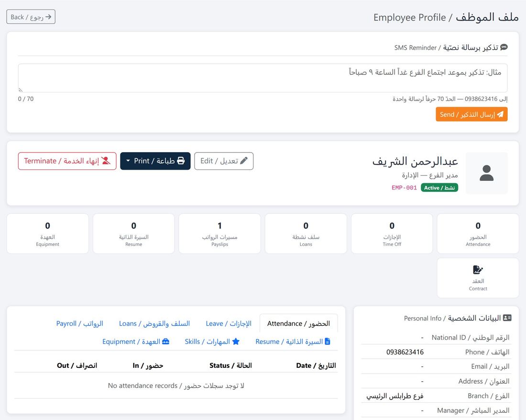
Task: Click the toolbox icon on Equipment tab
Action: point(166,341)
